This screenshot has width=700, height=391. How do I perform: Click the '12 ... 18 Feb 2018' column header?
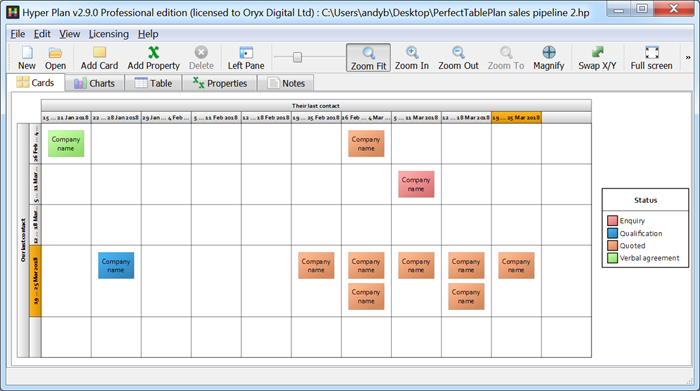pos(266,118)
